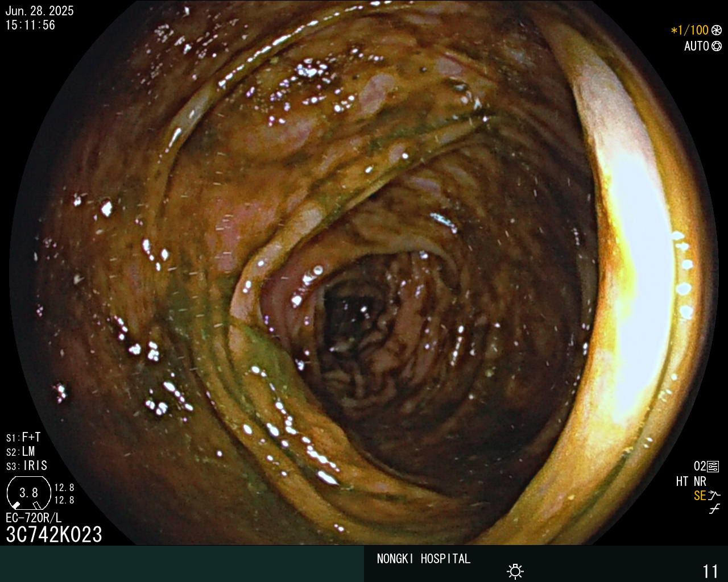The height and width of the screenshot is (582, 728).
Task: Click the endoscopic video image
Action: click(364, 273)
